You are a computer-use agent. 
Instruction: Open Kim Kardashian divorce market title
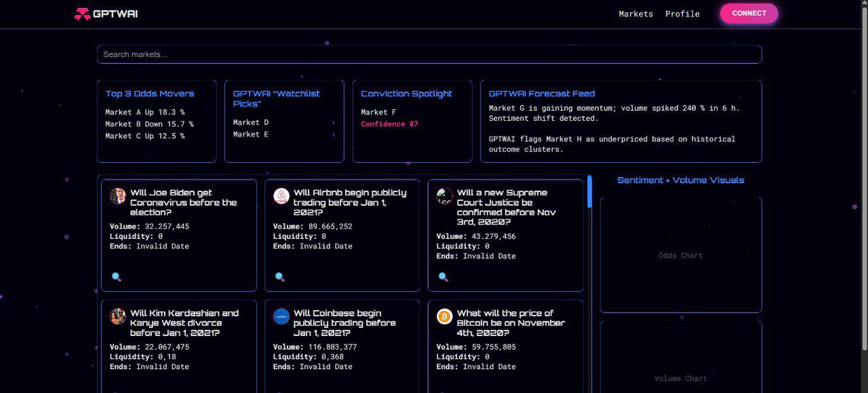point(184,323)
